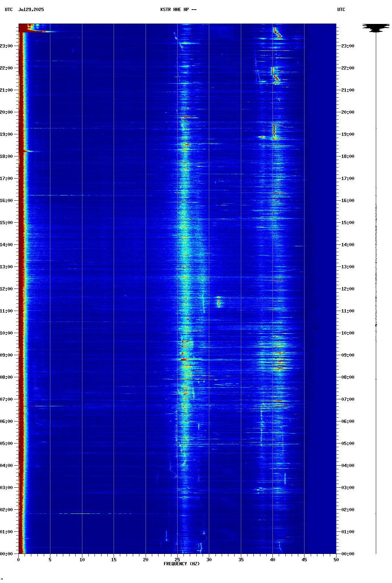
Task: Click the 5 tick on frequency axis
Action: pos(50,560)
